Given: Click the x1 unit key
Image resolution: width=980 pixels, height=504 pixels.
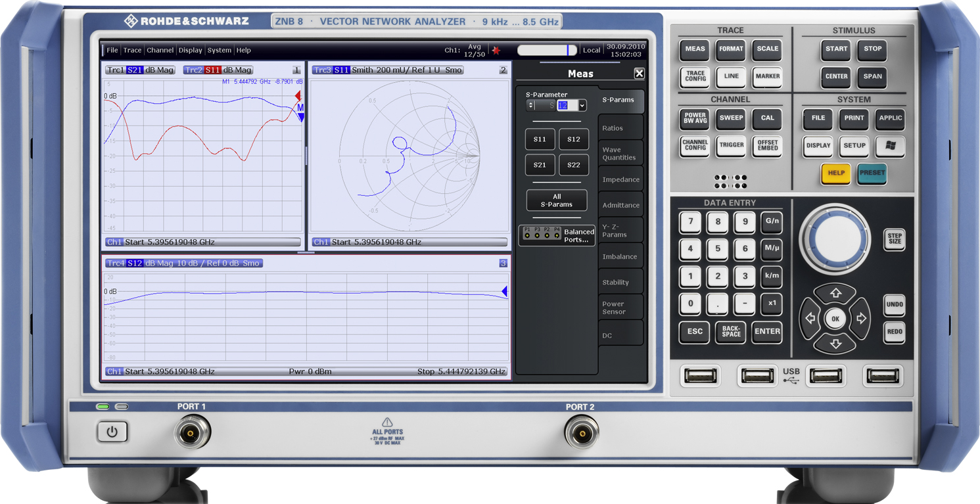Looking at the screenshot, I should pyautogui.click(x=772, y=304).
